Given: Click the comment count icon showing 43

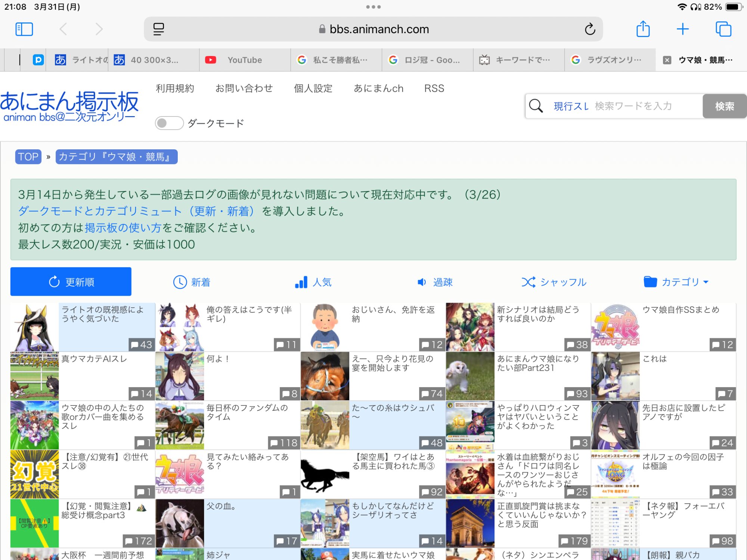Looking at the screenshot, I should point(141,345).
